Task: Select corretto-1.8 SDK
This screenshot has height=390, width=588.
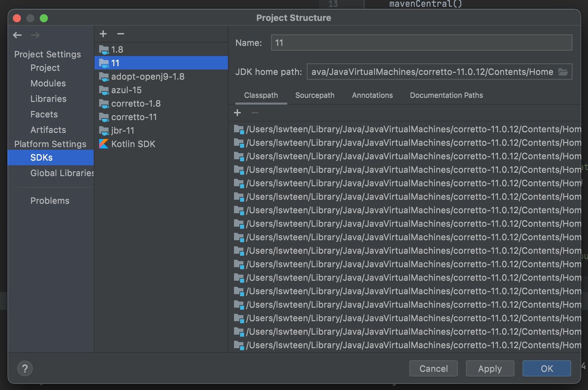Action: pos(161,104)
